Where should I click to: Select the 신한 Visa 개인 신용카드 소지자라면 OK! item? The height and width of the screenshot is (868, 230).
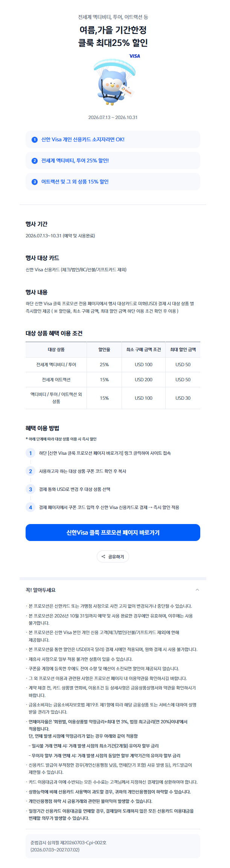point(113,139)
